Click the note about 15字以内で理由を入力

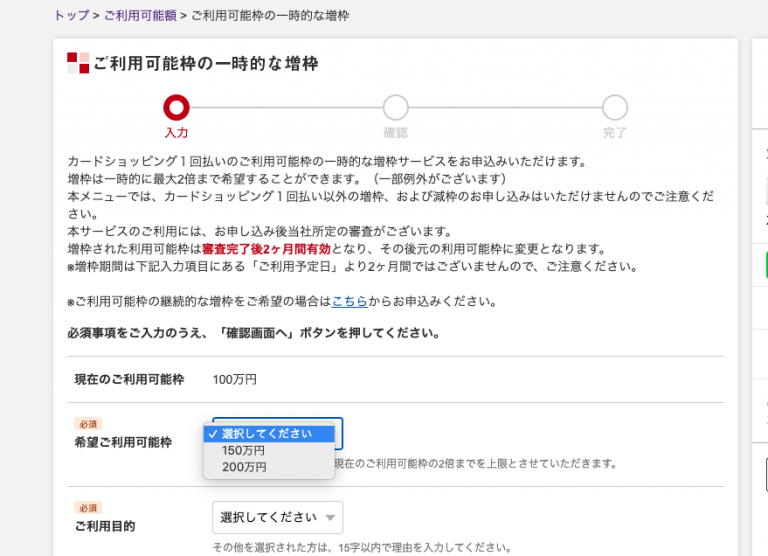tap(362, 547)
